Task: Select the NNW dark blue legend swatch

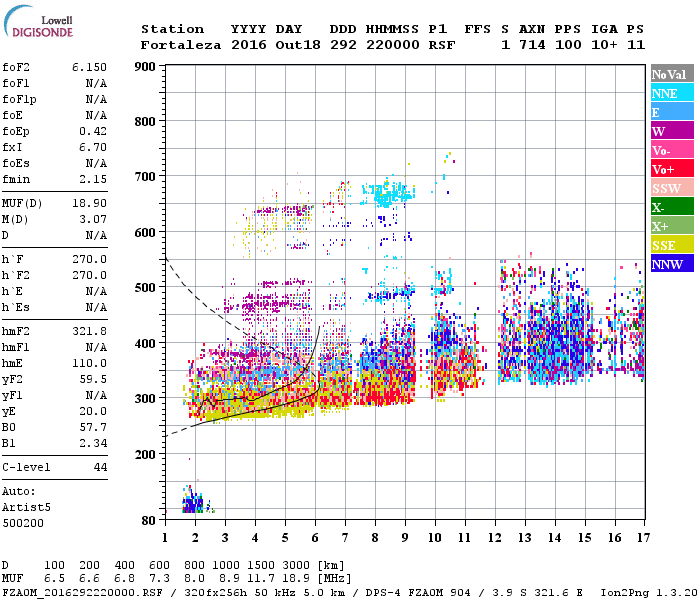Action: point(672,263)
